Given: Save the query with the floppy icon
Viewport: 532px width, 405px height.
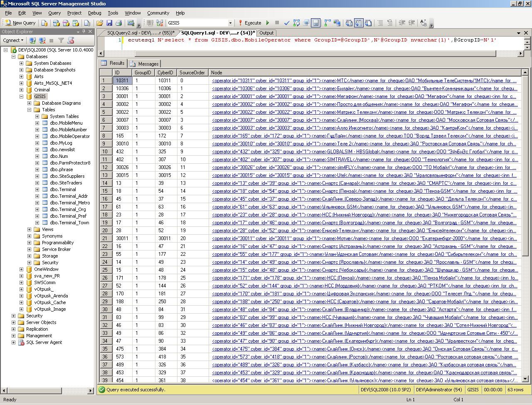Looking at the screenshot, I should (109, 23).
